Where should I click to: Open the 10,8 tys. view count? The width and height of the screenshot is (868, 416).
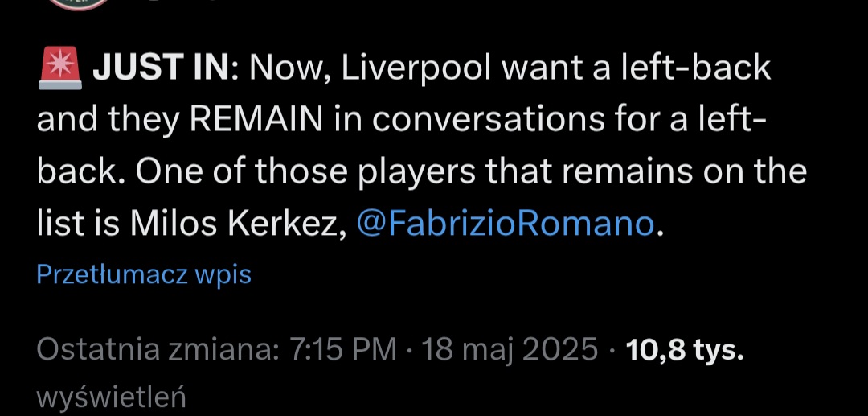(x=683, y=350)
